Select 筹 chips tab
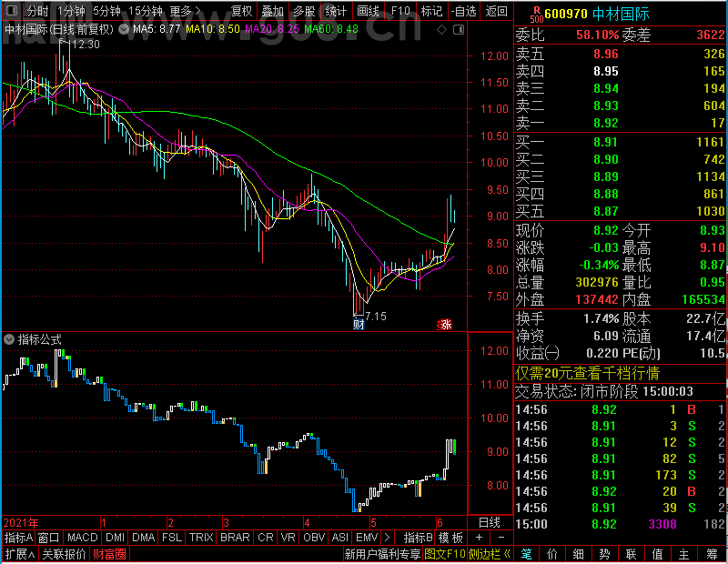The height and width of the screenshot is (564, 728). pos(712,554)
